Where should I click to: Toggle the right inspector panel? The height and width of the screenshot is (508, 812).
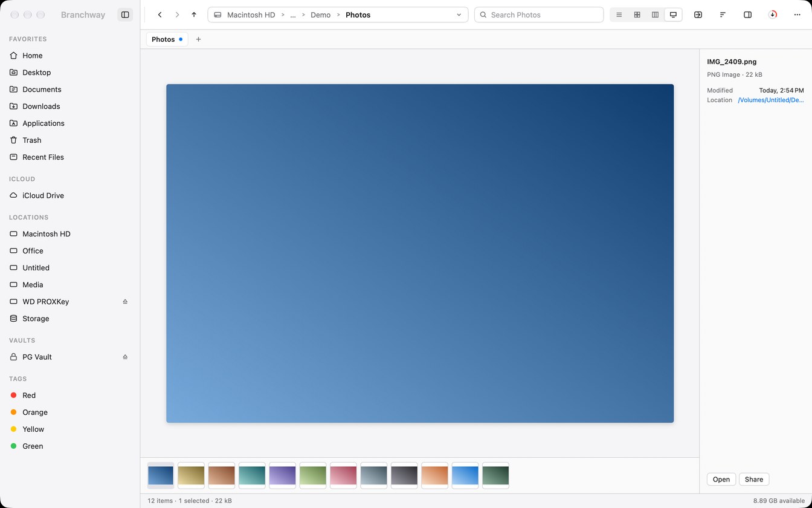(747, 15)
